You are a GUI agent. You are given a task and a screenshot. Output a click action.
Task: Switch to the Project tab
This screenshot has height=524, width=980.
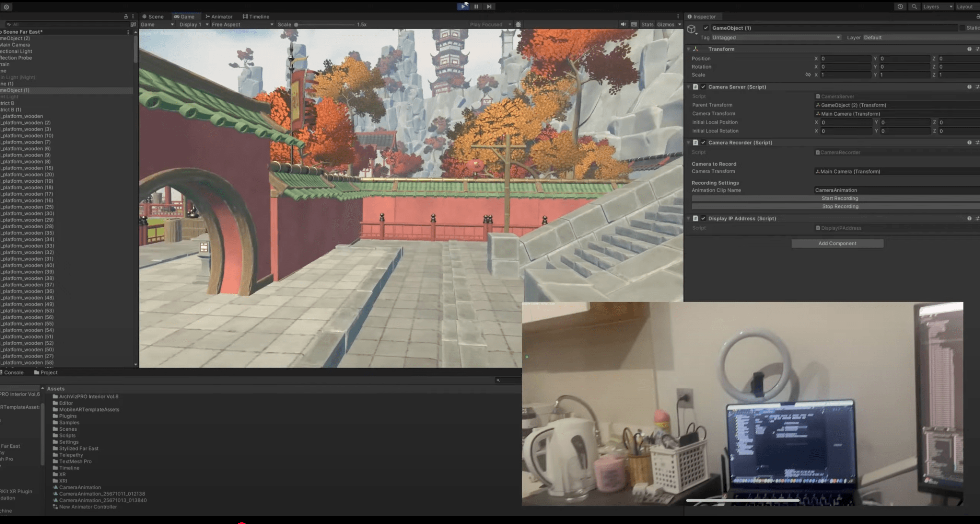[x=48, y=372]
